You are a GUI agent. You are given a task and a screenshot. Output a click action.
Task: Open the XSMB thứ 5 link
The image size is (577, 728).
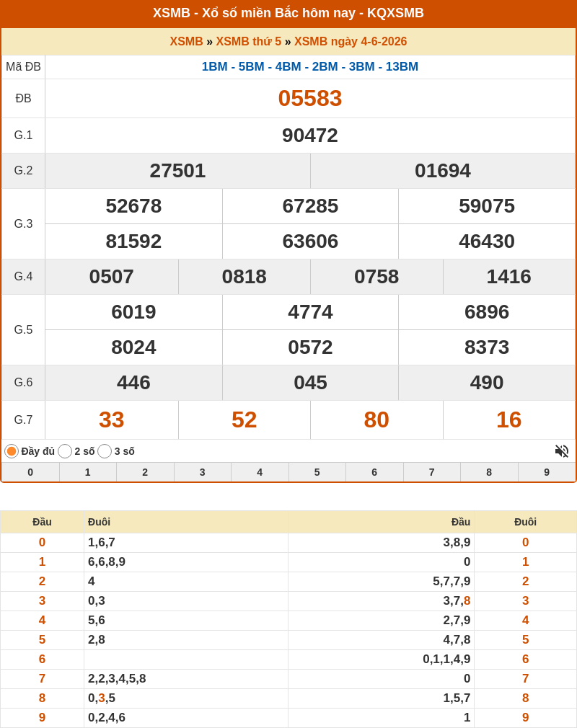249,41
